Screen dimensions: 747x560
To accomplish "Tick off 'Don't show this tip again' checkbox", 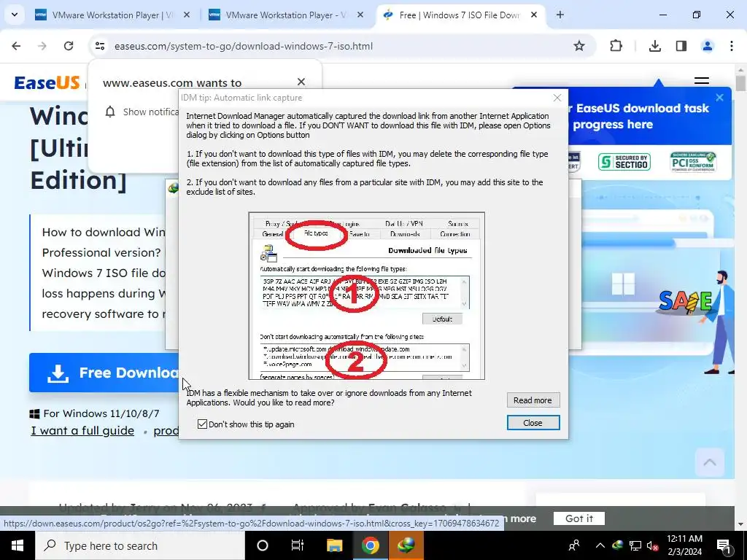I will [x=203, y=424].
